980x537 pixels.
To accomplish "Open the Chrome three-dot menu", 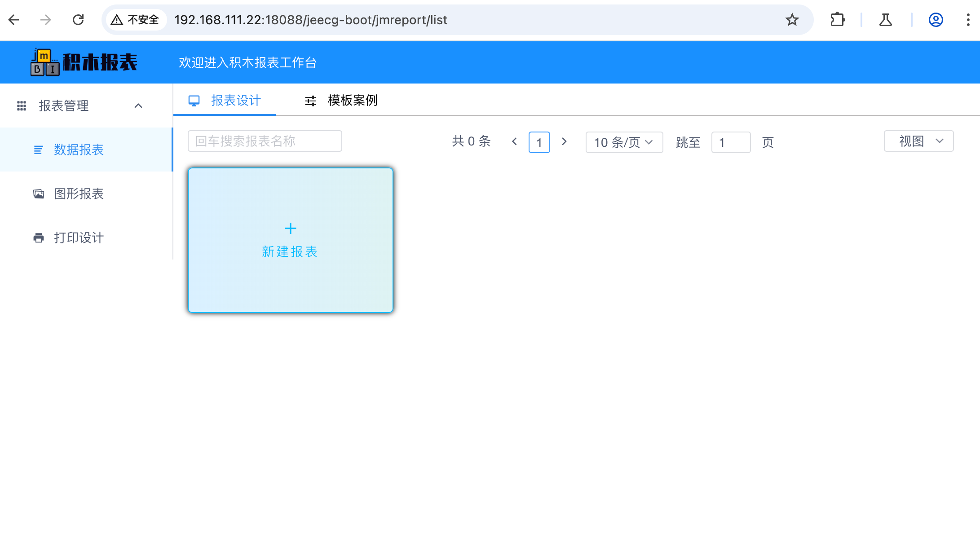I will click(968, 20).
